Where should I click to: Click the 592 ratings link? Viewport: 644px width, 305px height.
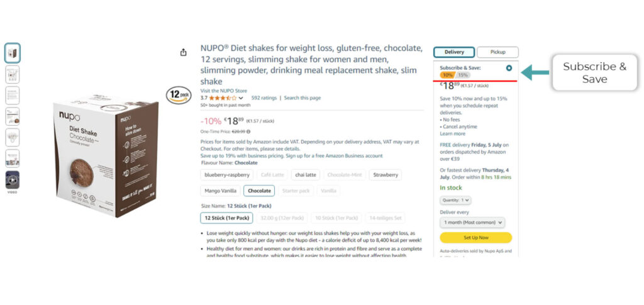point(264,98)
